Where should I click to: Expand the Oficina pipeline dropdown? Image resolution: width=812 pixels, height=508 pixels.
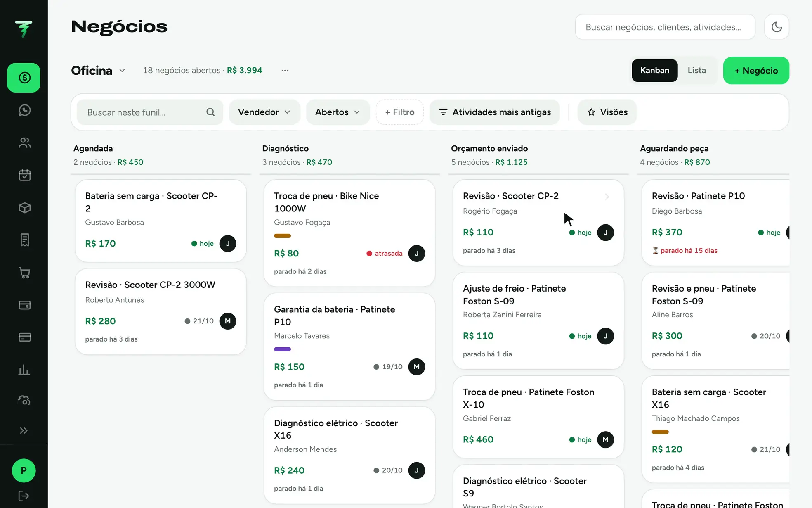tap(98, 71)
